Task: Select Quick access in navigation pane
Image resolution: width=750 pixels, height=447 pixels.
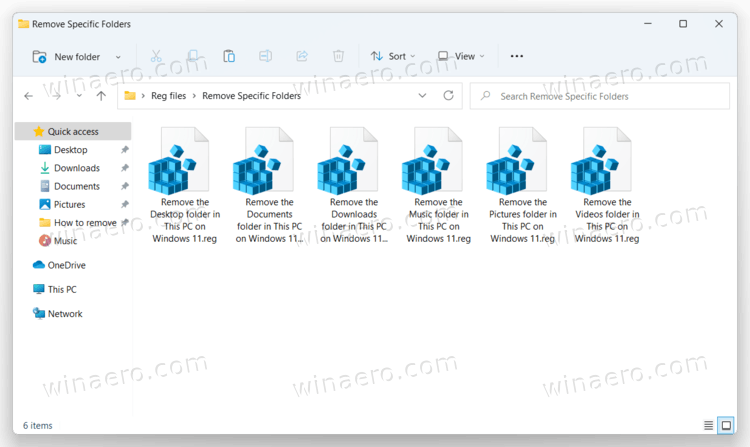Action: click(x=73, y=131)
